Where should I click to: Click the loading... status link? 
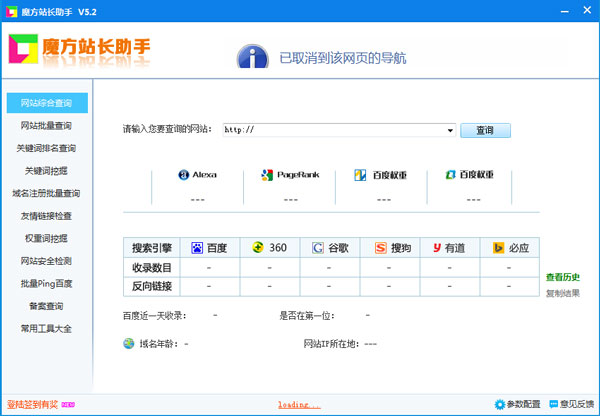pos(299,405)
